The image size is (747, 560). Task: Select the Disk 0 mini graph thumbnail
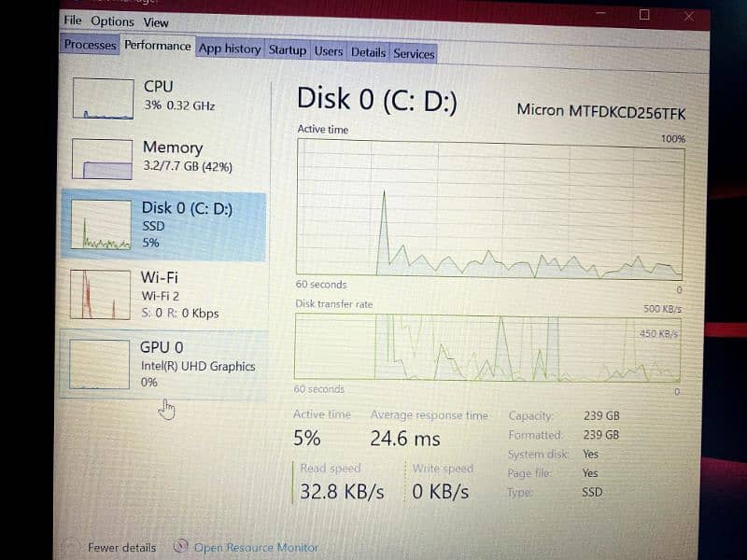(101, 224)
